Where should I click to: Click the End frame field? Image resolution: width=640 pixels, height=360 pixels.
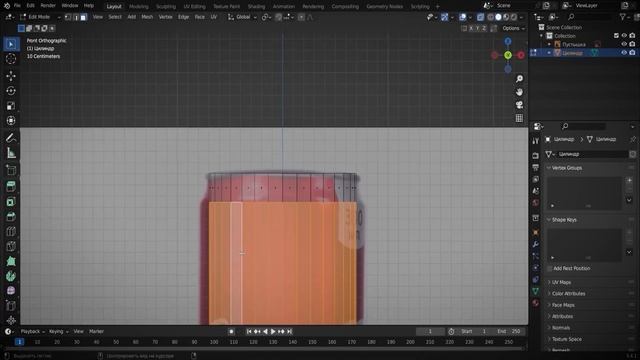pos(510,331)
